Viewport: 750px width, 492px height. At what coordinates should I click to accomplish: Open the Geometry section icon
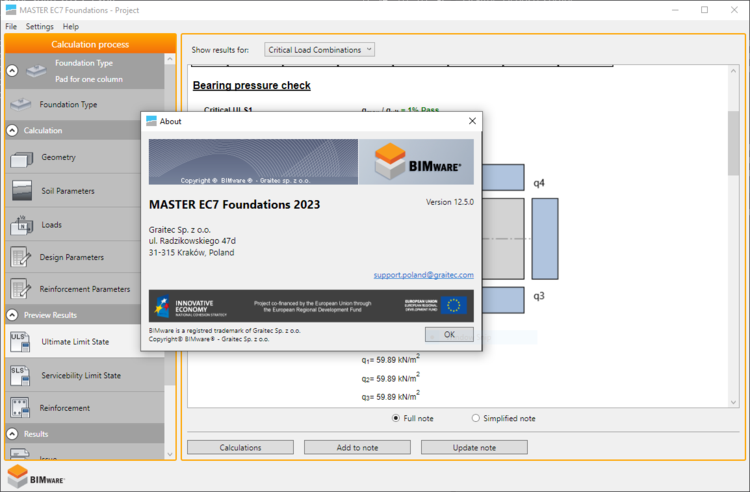coord(21,158)
